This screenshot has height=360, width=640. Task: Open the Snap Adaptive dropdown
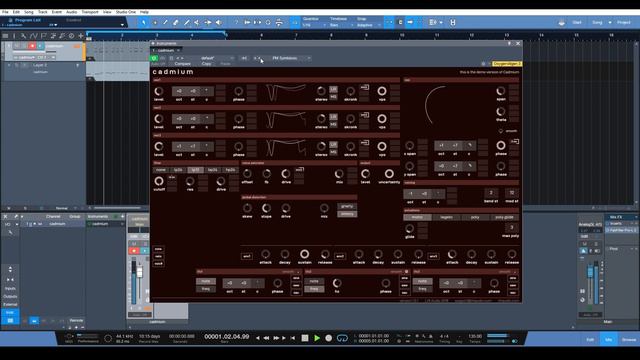tap(369, 25)
